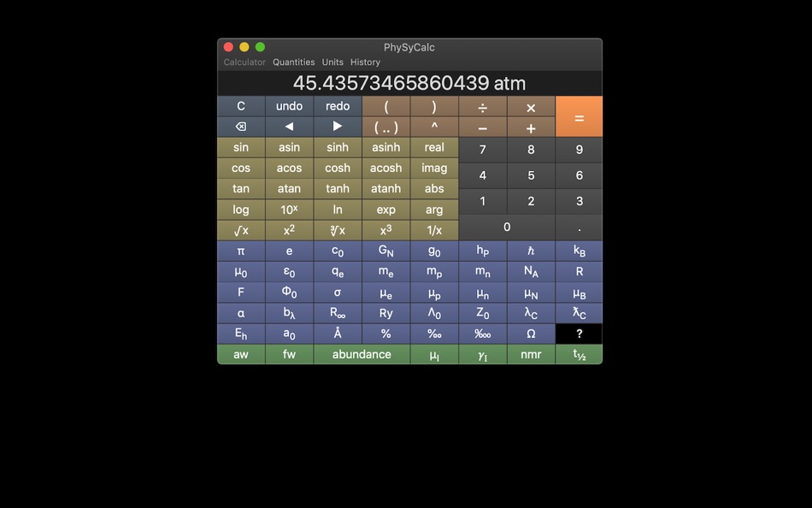Click the fw formula weight key
Image resolution: width=812 pixels, height=508 pixels.
tap(289, 355)
